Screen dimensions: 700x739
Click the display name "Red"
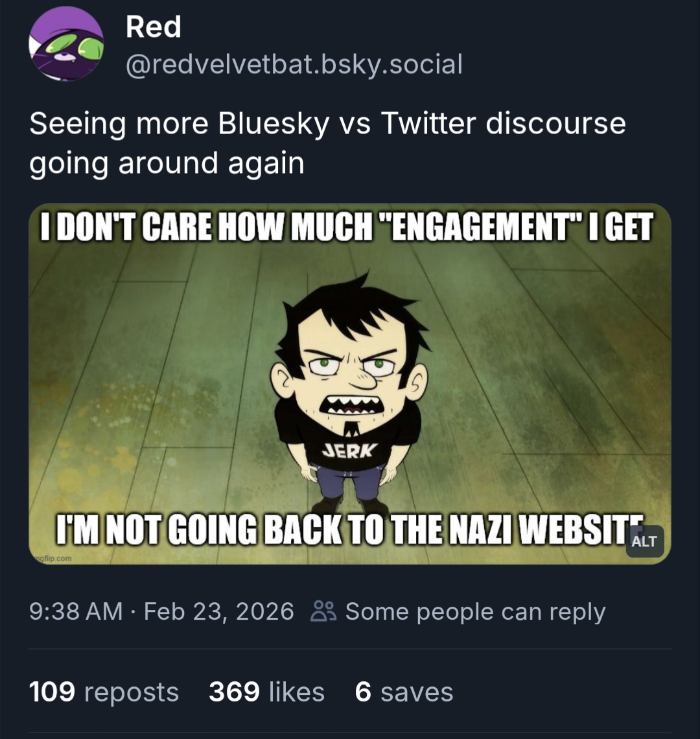[x=153, y=27]
